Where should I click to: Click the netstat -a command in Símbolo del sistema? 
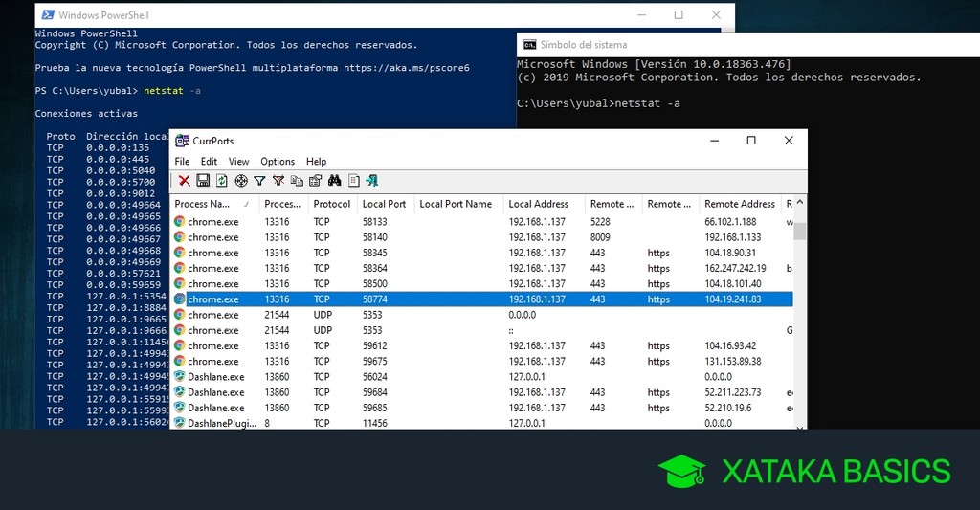(647, 103)
